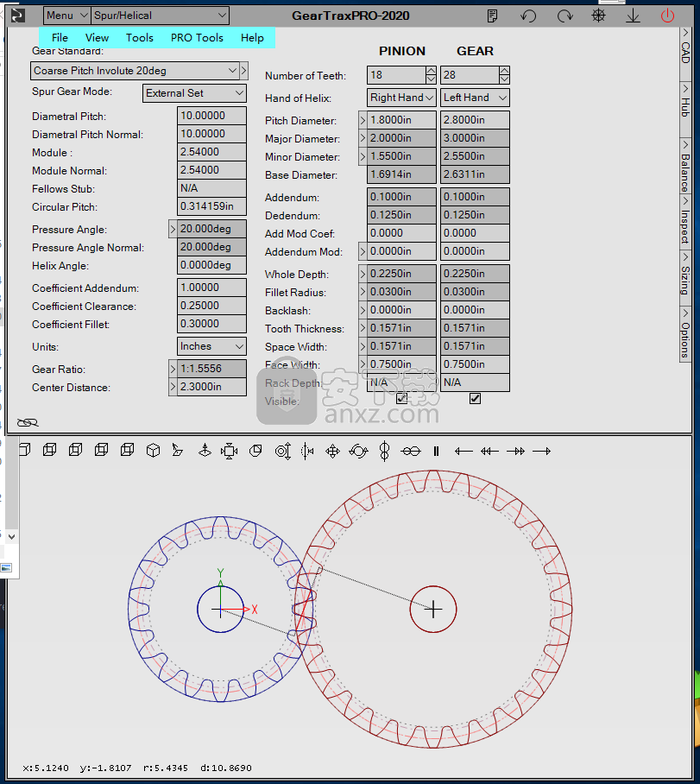Pause the gear animation
Screen dimensions: 700x784
click(436, 451)
